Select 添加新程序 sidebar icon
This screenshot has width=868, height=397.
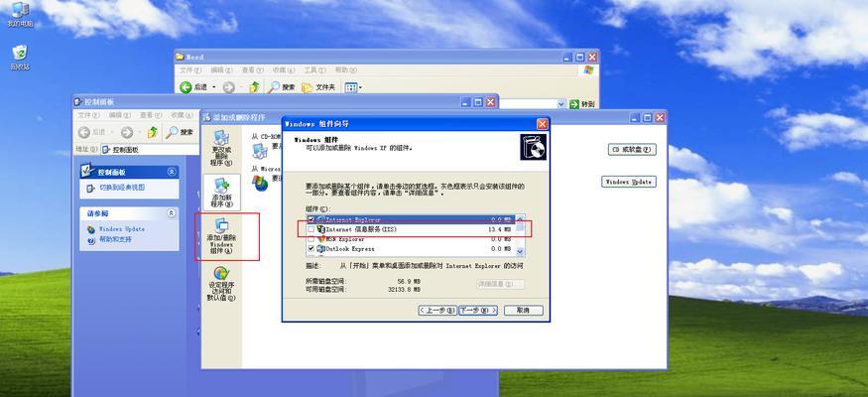click(221, 193)
